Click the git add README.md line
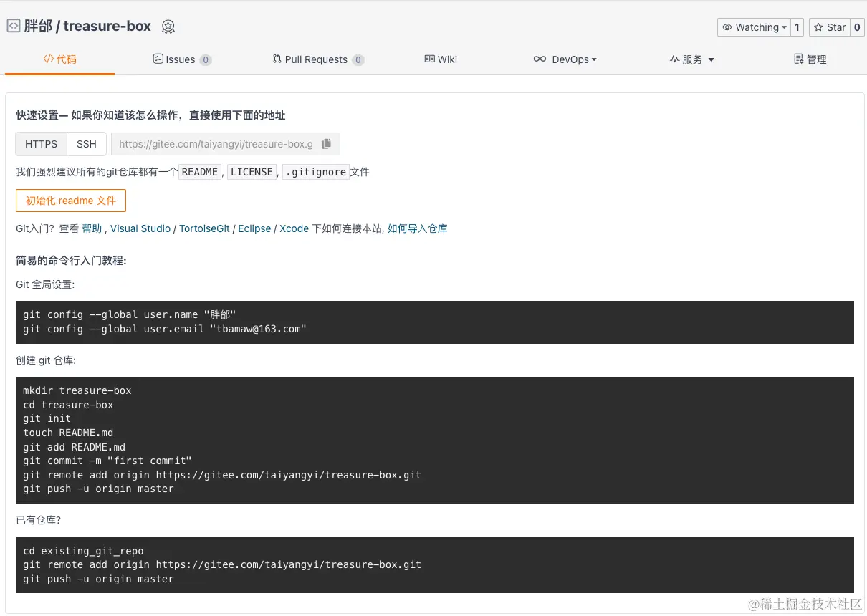Viewport: 867px width, 616px height. (75, 447)
